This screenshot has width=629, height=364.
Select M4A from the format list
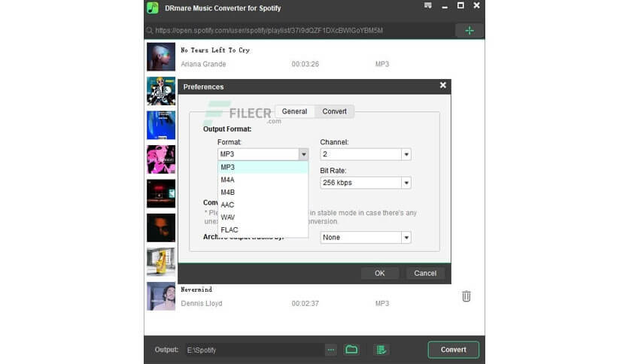(x=263, y=180)
